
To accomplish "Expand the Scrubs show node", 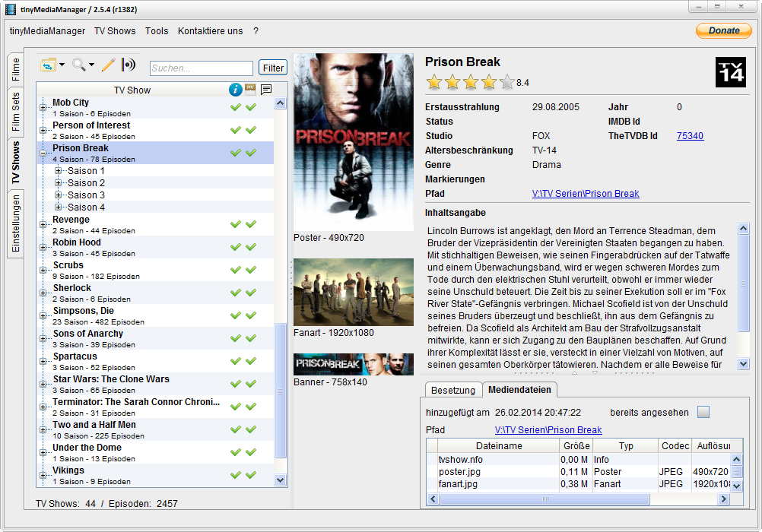I will click(43, 270).
